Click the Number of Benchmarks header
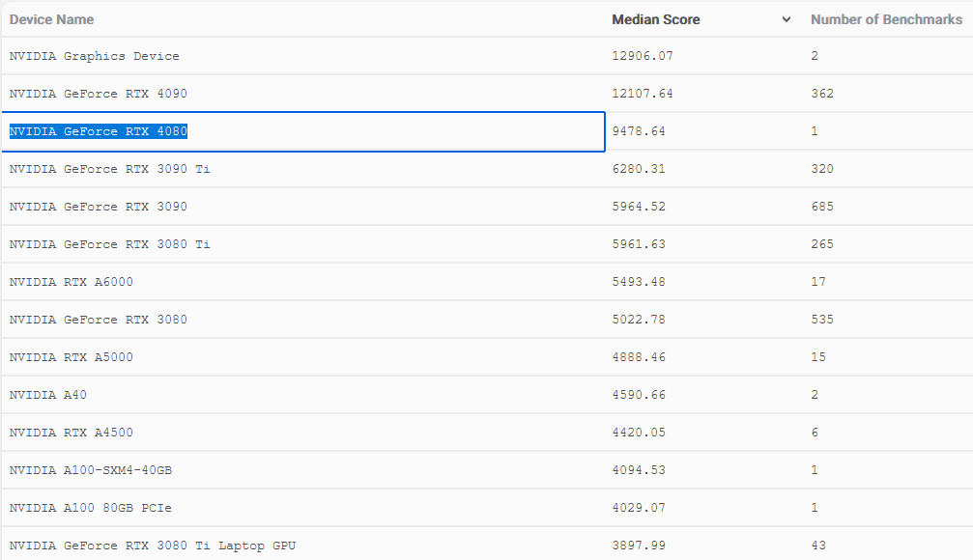973x560 pixels. (886, 19)
